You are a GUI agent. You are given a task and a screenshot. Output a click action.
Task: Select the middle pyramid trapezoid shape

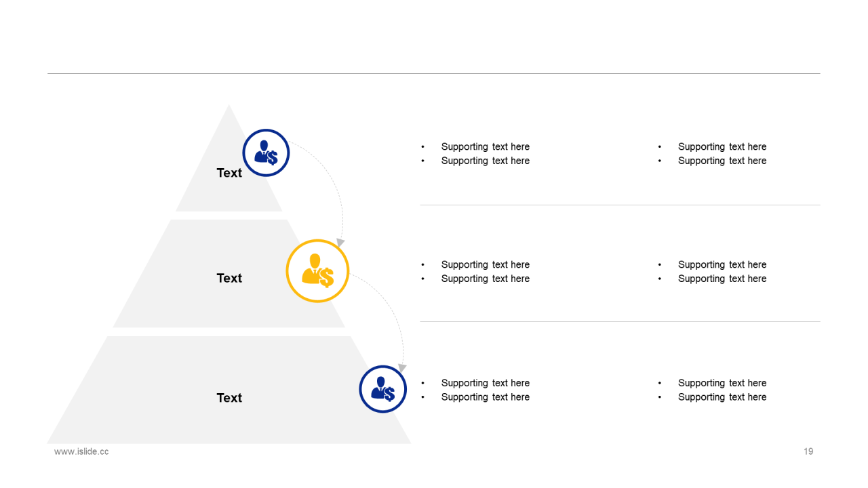(x=229, y=274)
